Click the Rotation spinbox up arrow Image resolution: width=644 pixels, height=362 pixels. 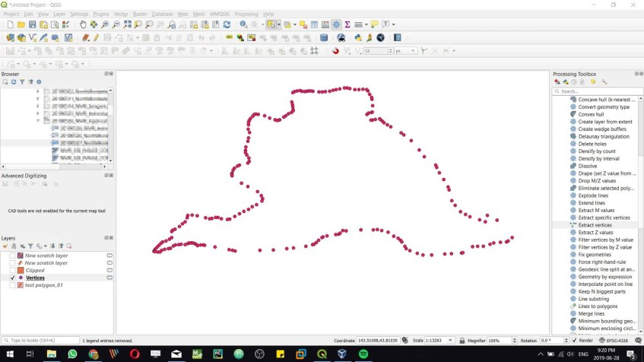(x=566, y=339)
